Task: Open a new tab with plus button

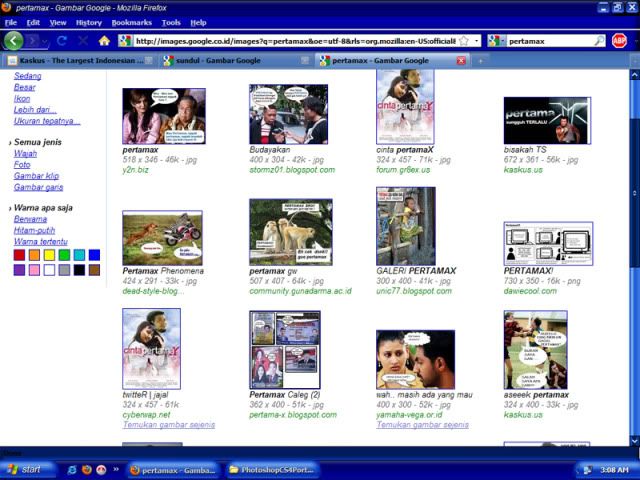Action: [480, 61]
